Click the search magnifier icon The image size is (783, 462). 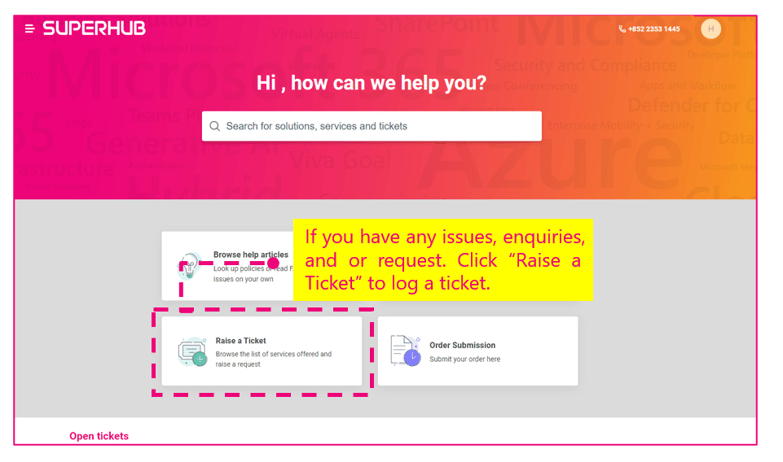215,126
